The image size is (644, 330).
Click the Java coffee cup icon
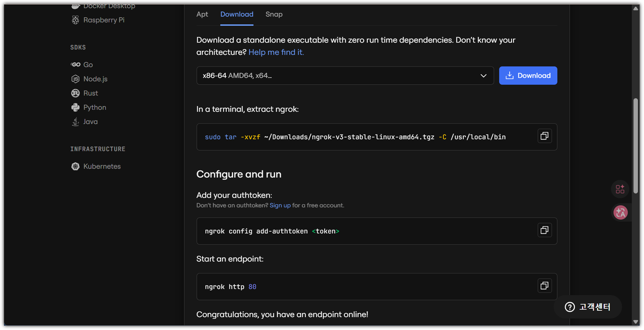point(75,122)
